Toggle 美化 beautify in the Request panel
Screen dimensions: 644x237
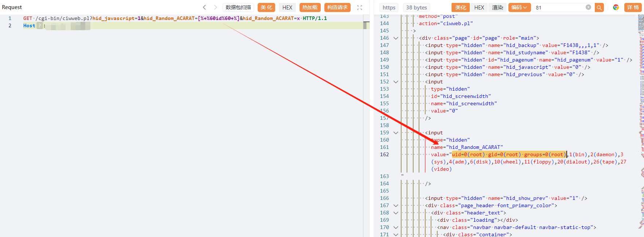[x=266, y=7]
